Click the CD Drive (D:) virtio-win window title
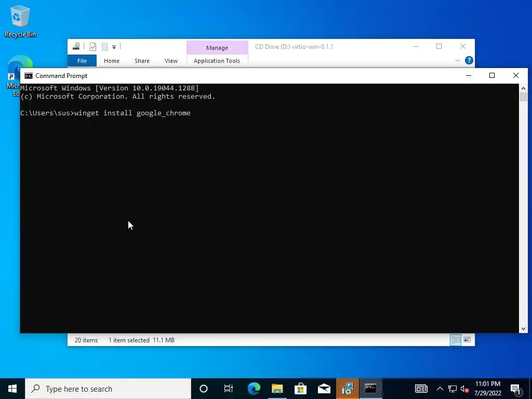 pyautogui.click(x=294, y=46)
